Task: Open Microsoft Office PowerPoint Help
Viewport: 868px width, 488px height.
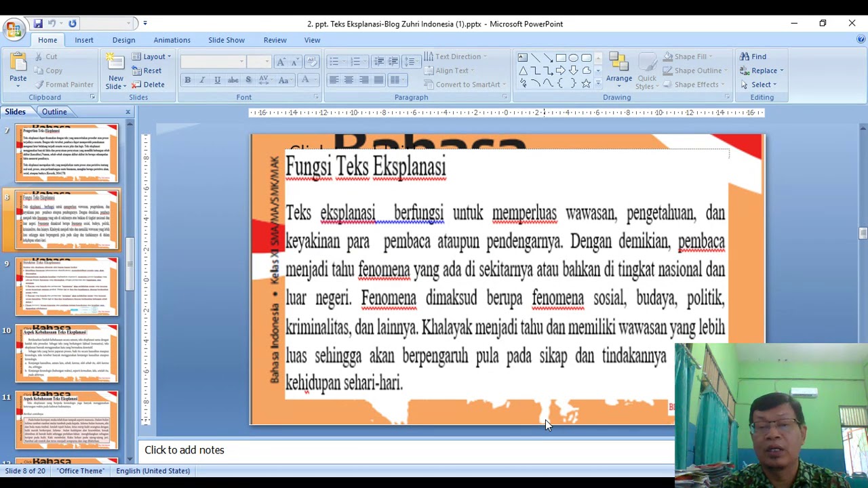Action: point(861,40)
